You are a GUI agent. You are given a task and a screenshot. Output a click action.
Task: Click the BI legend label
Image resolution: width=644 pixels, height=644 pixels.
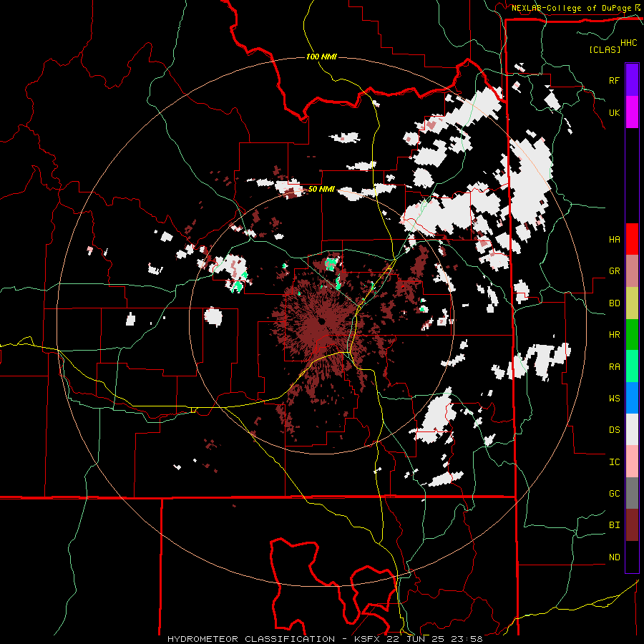(614, 525)
